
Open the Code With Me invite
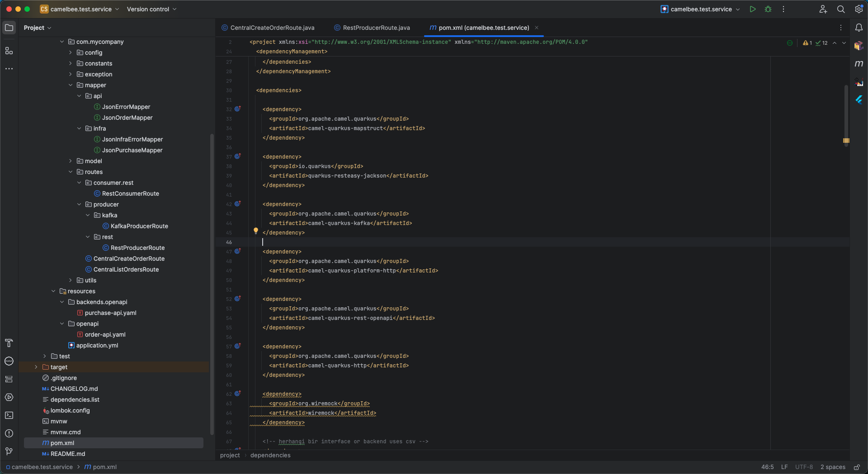[823, 9]
